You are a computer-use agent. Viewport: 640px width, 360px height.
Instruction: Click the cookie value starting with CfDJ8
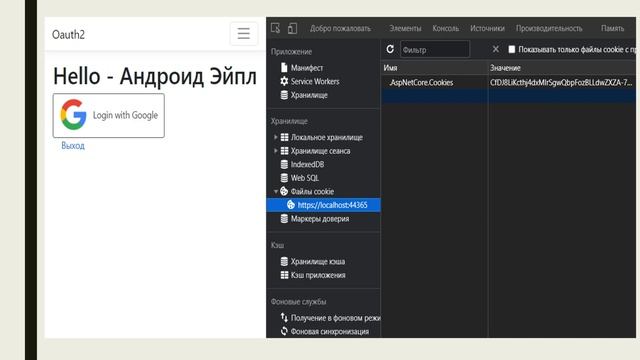561,82
